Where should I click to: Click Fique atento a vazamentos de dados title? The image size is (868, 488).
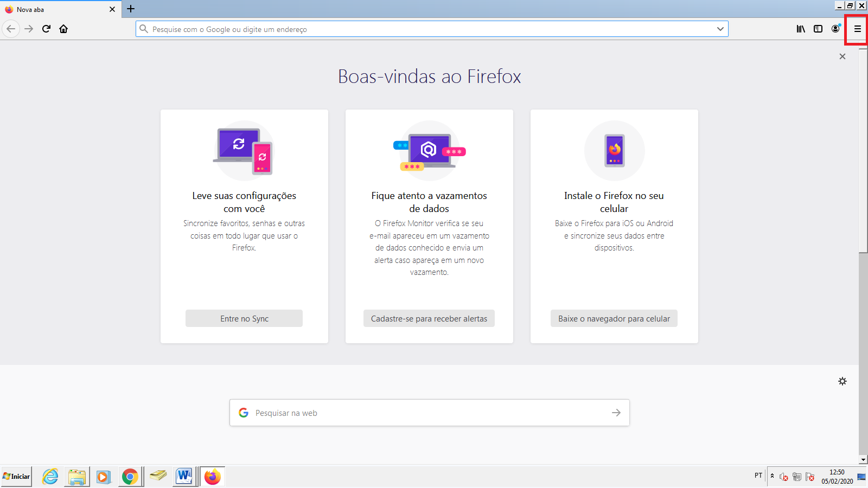point(429,202)
